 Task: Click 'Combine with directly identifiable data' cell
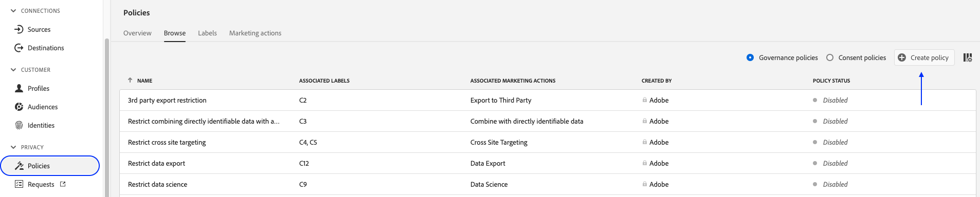tap(527, 121)
